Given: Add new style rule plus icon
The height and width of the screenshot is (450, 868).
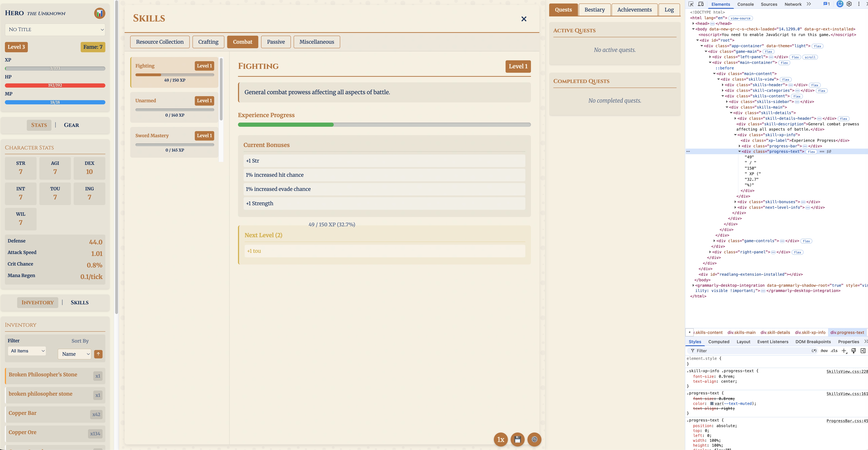Looking at the screenshot, I should (844, 351).
